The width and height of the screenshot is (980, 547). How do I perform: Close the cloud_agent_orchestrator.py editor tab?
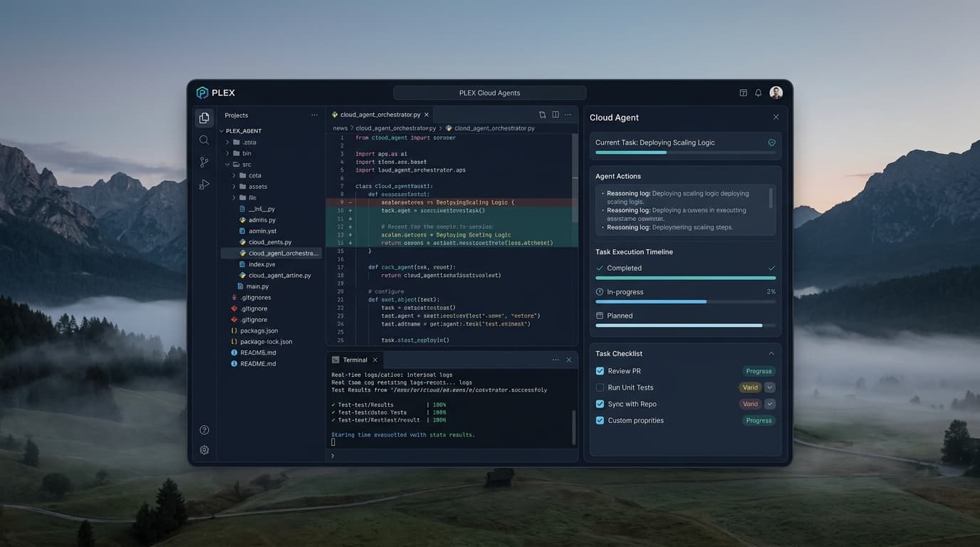coord(427,115)
